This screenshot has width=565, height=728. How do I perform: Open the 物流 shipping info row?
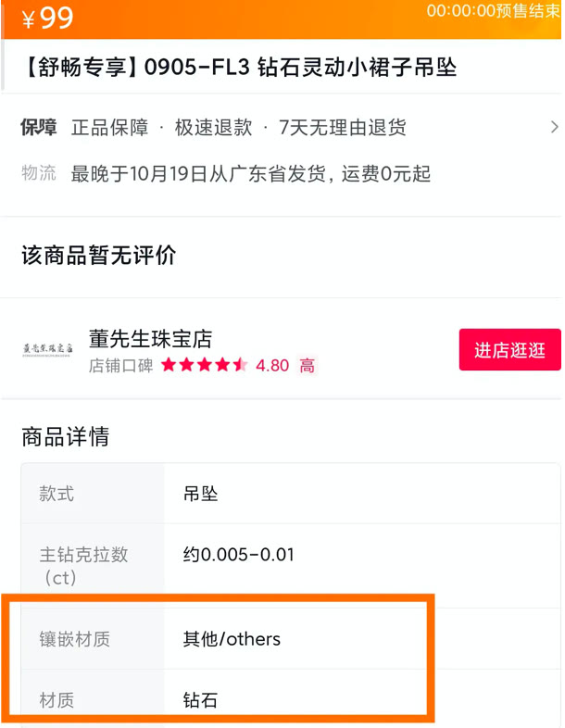pyautogui.click(x=226, y=173)
